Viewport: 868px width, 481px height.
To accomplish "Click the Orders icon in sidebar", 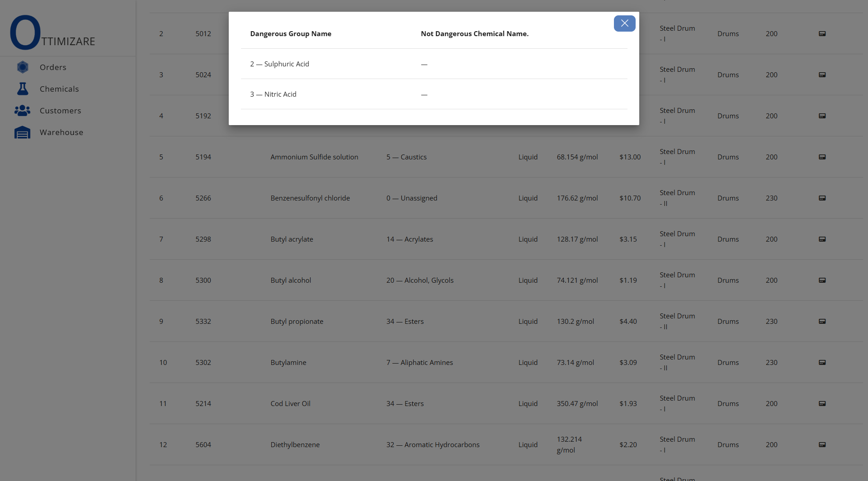I will [23, 67].
